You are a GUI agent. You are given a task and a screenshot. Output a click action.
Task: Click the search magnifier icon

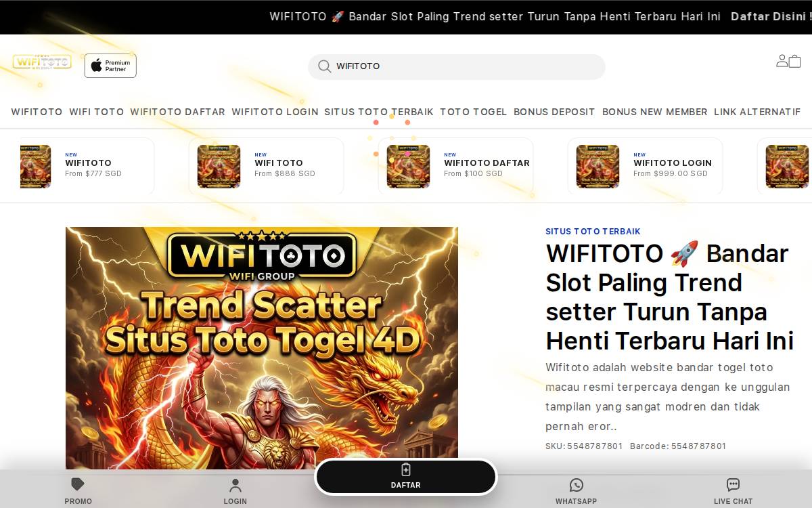click(x=324, y=66)
